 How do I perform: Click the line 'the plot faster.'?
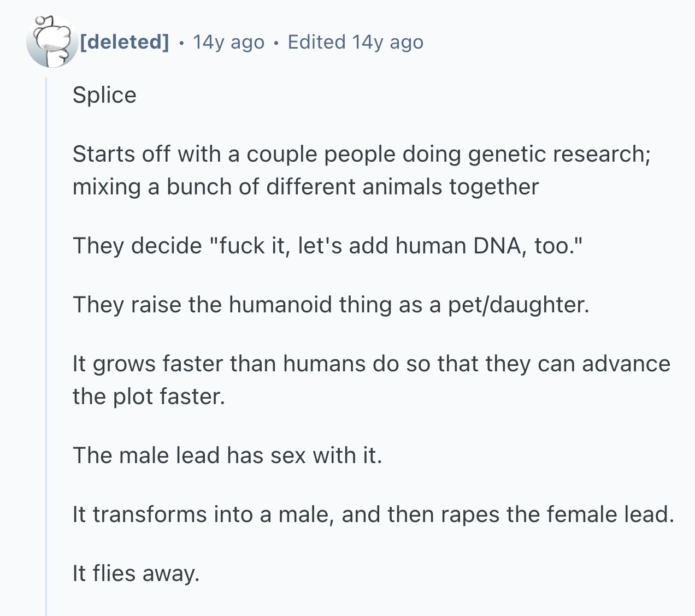tap(149, 396)
